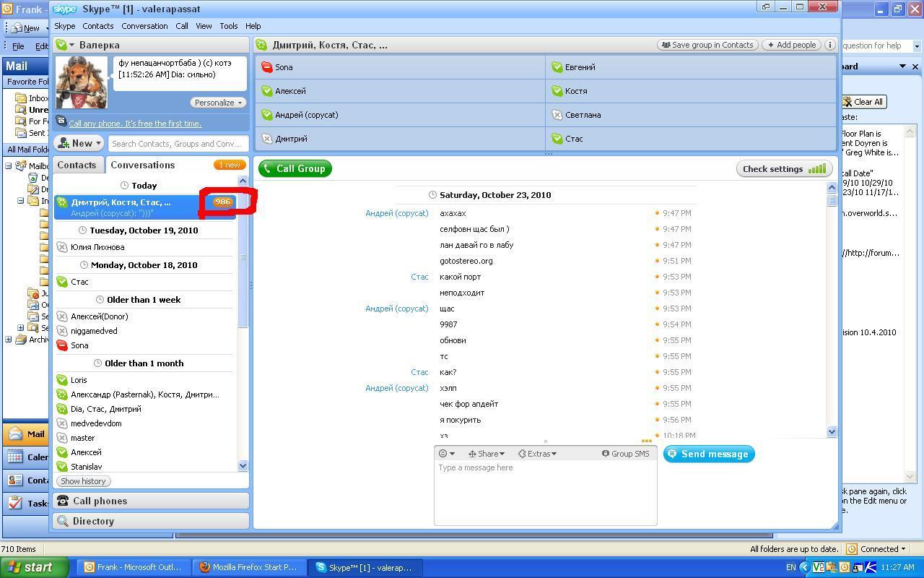Expand Directory panel
Screen dimensions: 924x578
pos(150,521)
